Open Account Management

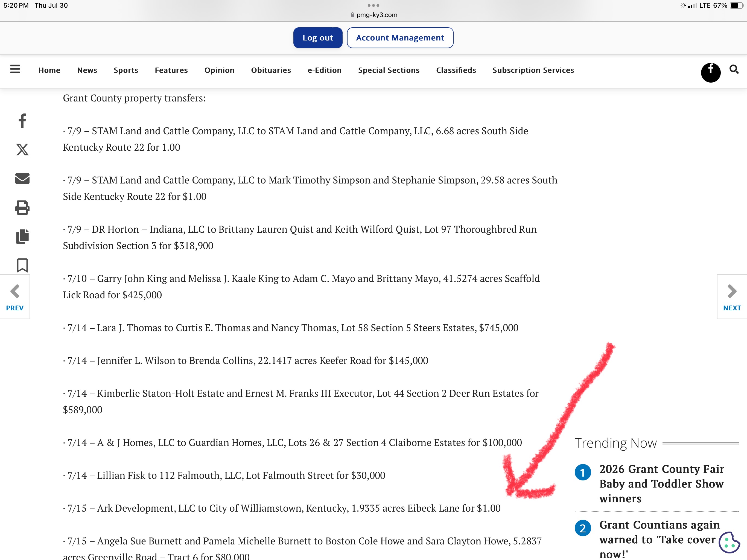400,38
